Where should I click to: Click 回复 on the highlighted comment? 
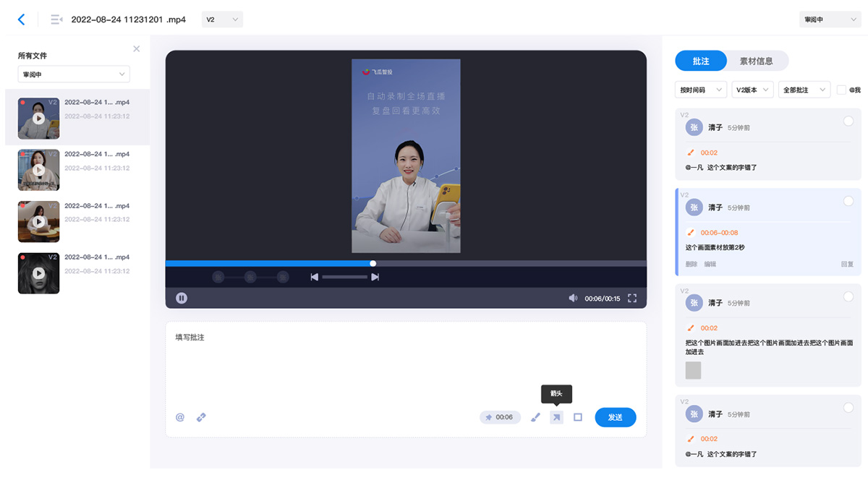846,264
